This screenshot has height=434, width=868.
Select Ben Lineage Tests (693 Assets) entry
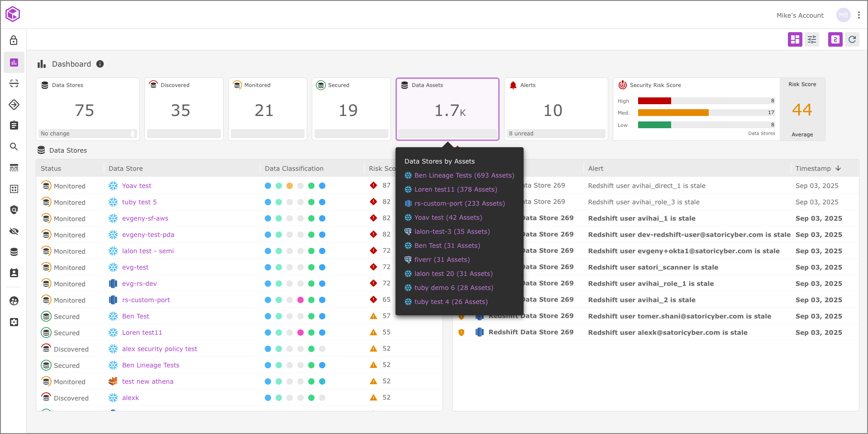tap(464, 175)
